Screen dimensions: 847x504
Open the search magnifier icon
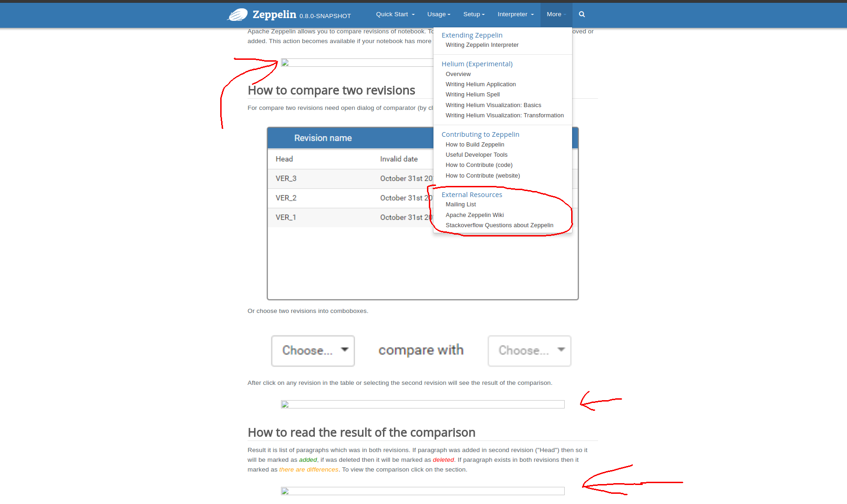click(582, 14)
